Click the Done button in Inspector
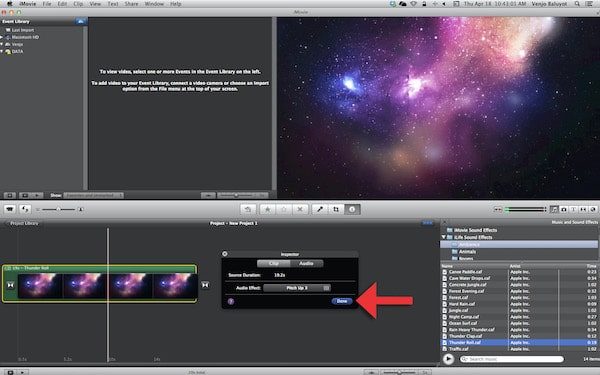The width and height of the screenshot is (600, 375). pyautogui.click(x=342, y=301)
